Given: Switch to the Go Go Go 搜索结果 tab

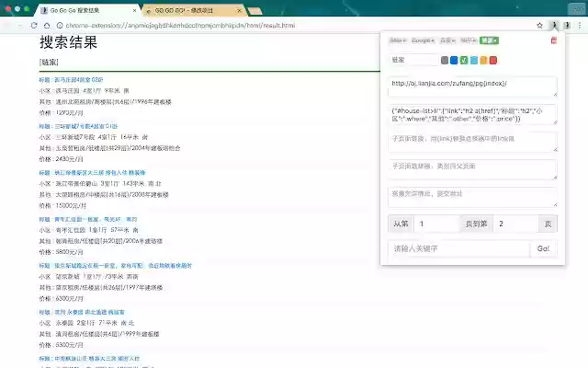Looking at the screenshot, I should tap(87, 10).
